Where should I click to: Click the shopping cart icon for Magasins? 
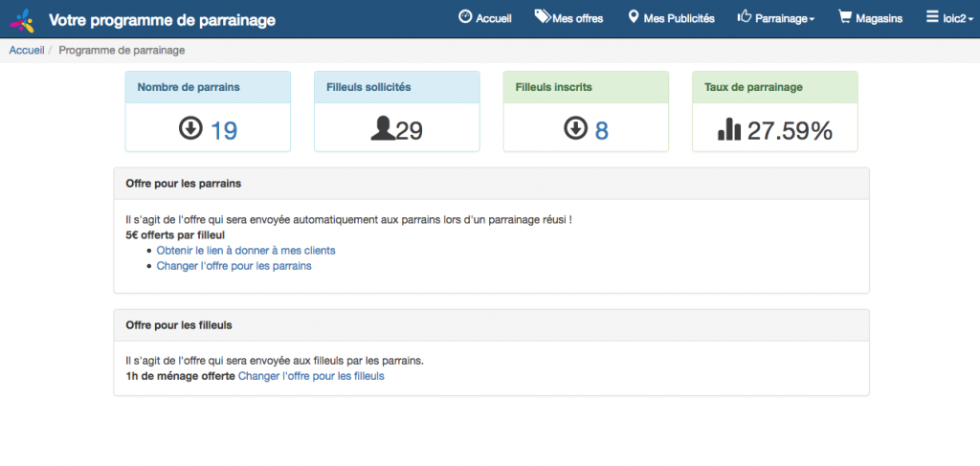[844, 16]
